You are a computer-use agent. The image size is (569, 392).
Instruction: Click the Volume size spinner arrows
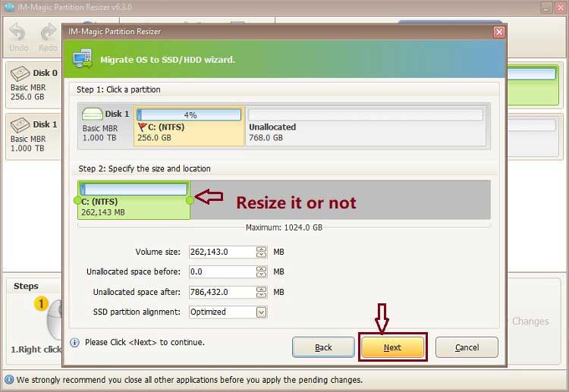coord(262,252)
